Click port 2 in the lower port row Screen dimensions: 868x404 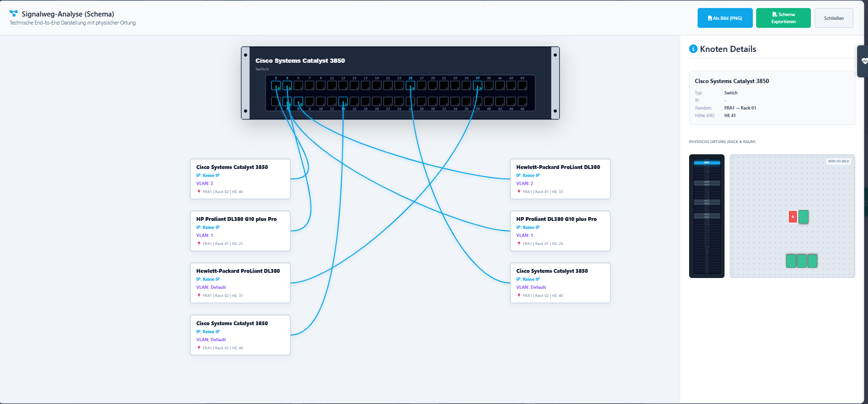click(x=276, y=101)
